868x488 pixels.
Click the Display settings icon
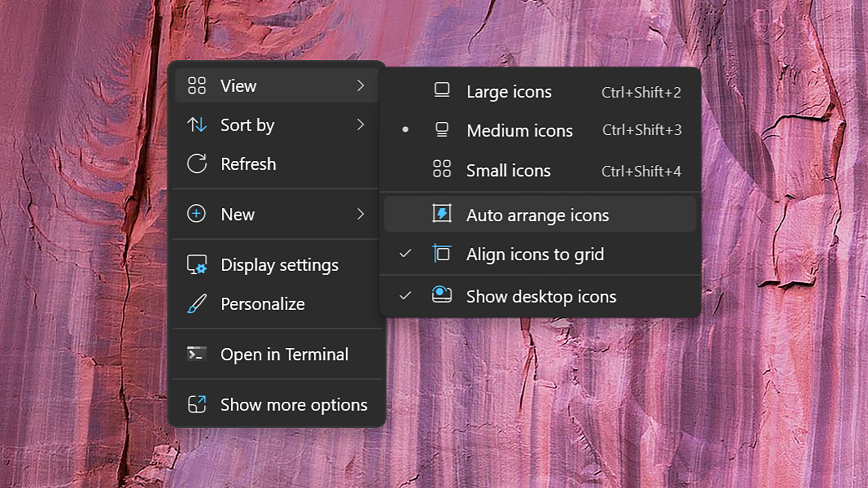pyautogui.click(x=196, y=264)
